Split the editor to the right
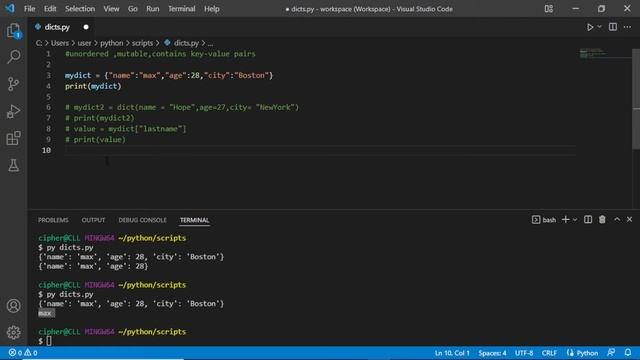 tap(613, 27)
